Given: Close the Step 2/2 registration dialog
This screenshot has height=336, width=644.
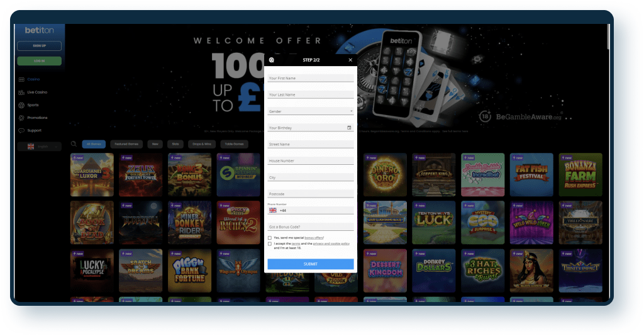Looking at the screenshot, I should point(350,60).
